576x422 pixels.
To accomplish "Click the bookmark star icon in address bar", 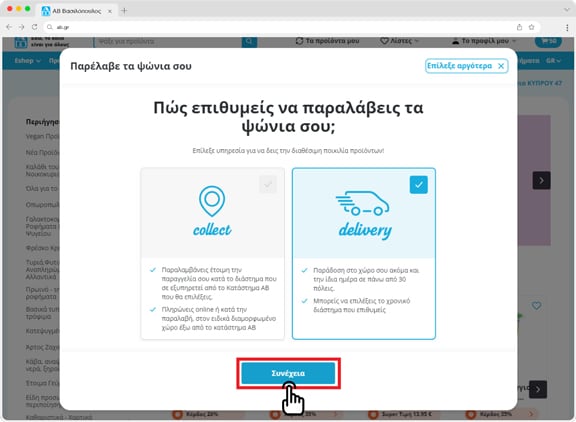I will tap(531, 27).
